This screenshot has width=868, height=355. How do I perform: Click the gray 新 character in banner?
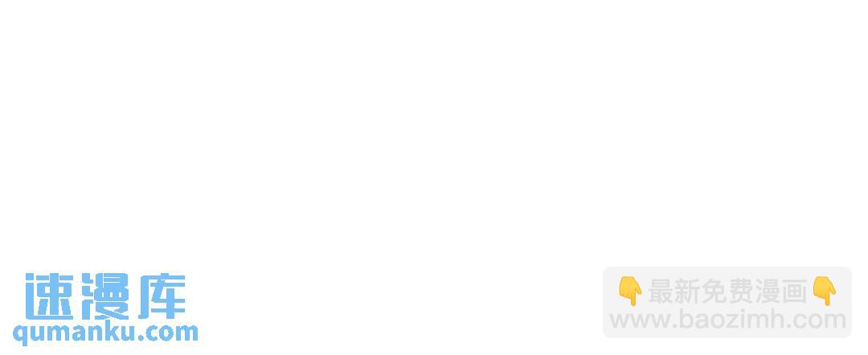point(687,292)
